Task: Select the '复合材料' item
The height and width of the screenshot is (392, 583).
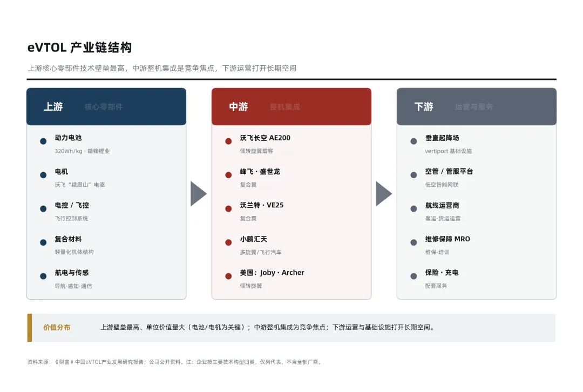Action: coord(68,239)
